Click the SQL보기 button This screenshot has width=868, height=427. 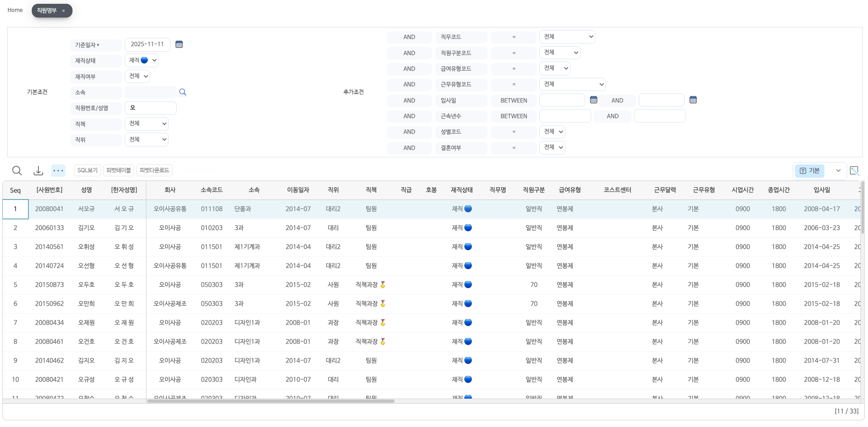(x=87, y=171)
